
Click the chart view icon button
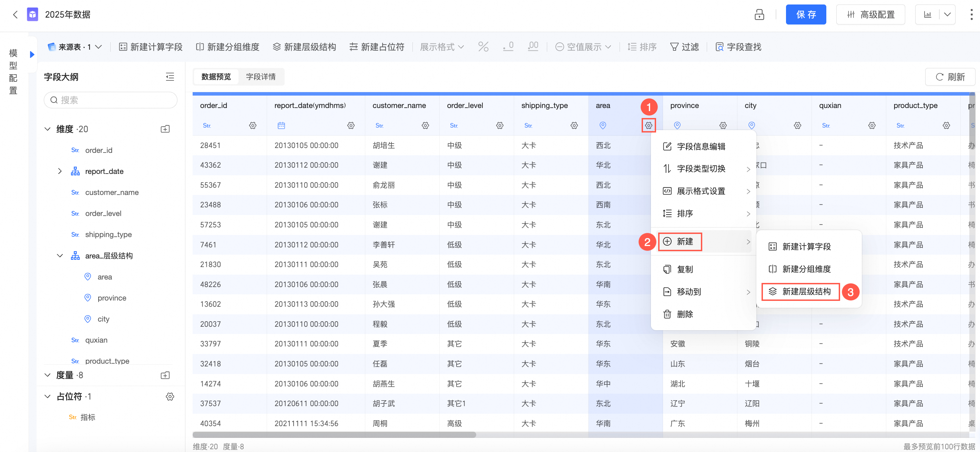(928, 14)
